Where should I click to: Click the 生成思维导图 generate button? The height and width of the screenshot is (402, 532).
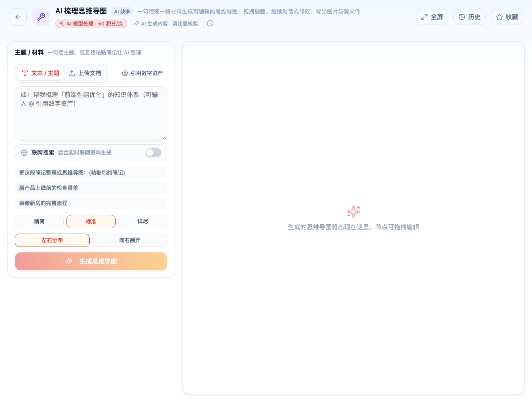pyautogui.click(x=91, y=261)
